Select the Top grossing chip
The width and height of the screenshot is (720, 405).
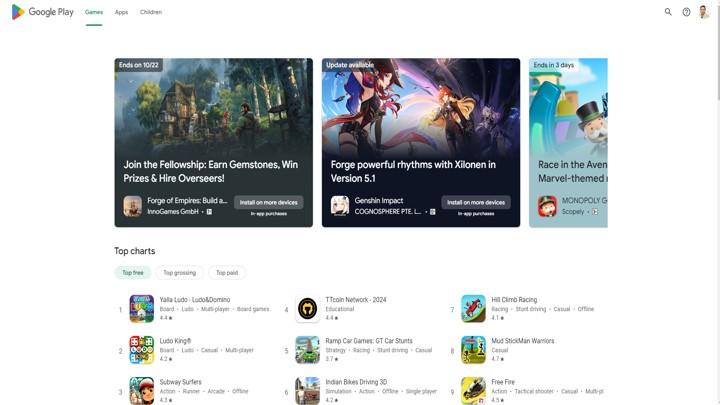180,273
